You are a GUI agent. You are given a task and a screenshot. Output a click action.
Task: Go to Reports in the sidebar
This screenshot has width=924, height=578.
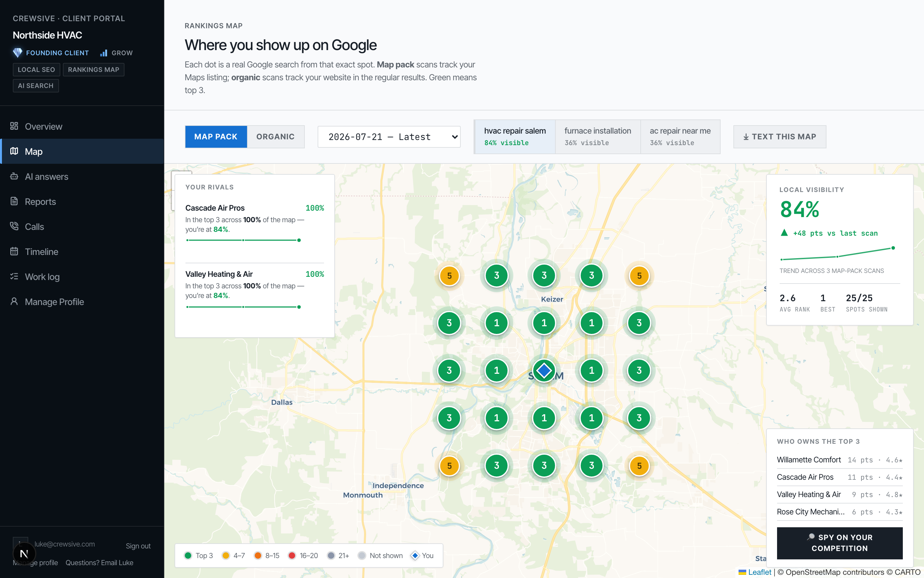click(82, 201)
